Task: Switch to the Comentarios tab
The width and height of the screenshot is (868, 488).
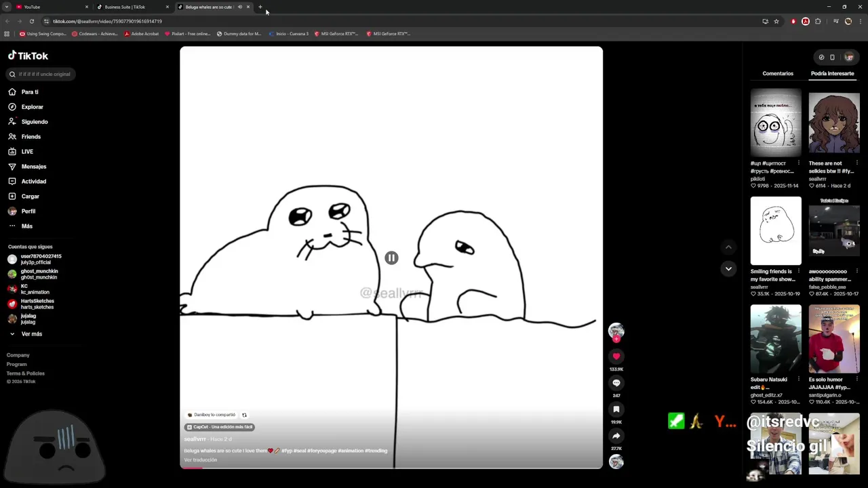Action: pyautogui.click(x=778, y=73)
